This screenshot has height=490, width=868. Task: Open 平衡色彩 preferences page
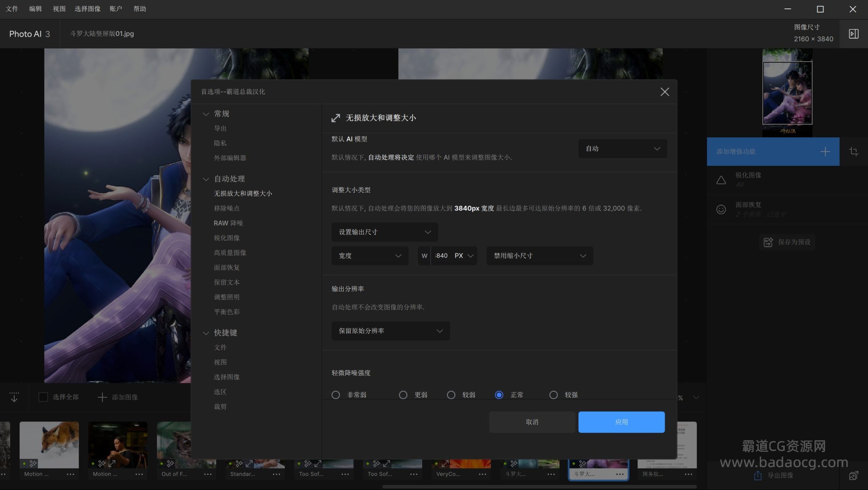(226, 312)
